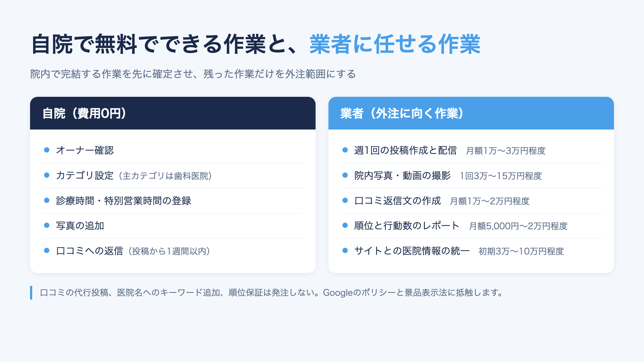
Task: Click the price 月額5,000円〜2万円程度
Action: [x=518, y=226]
